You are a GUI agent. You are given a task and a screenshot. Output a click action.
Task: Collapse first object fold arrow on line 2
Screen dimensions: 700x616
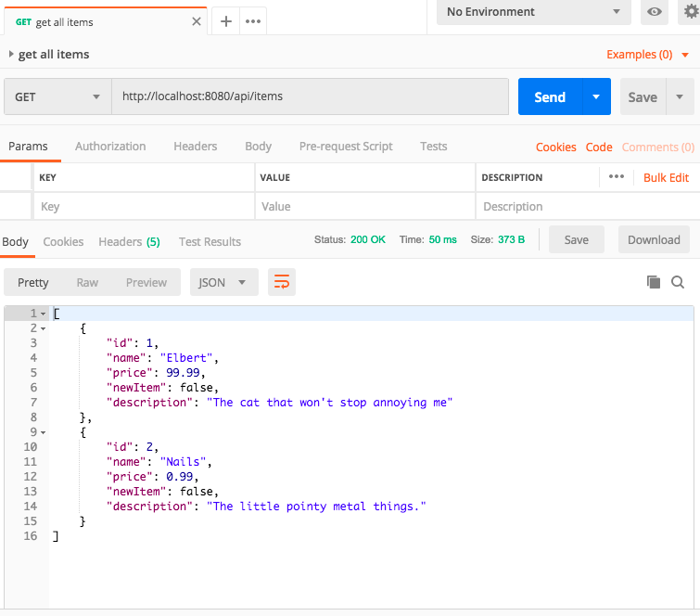click(x=44, y=328)
